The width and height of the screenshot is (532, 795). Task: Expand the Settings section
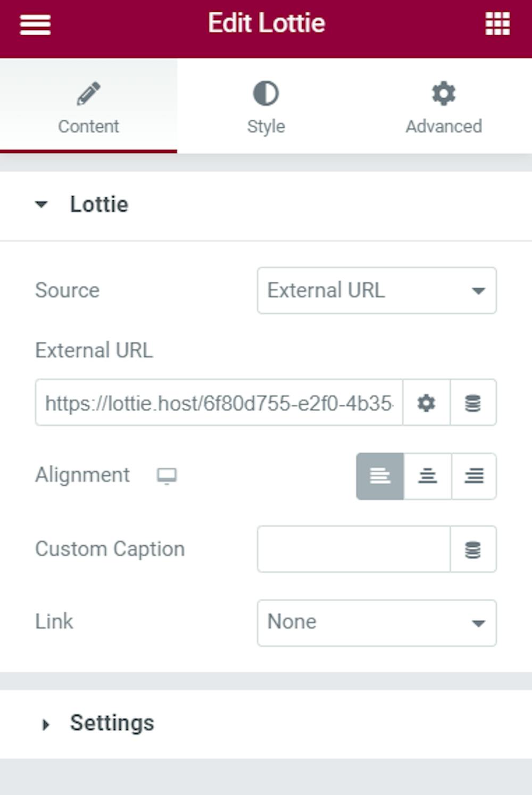[x=112, y=723]
